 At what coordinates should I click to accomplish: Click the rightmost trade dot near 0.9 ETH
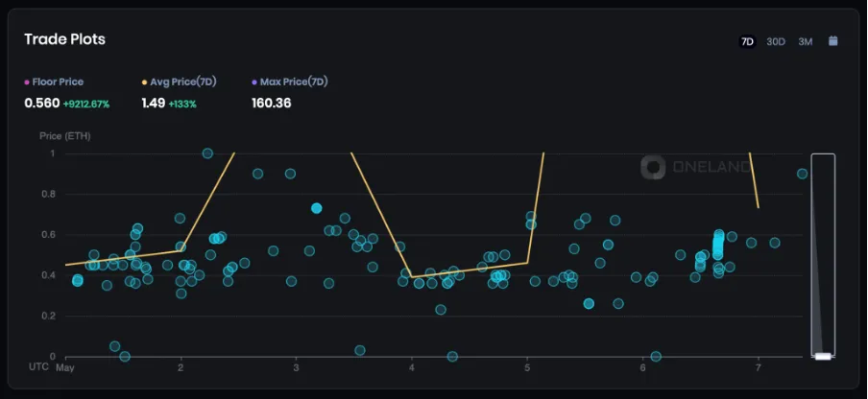[802, 174]
